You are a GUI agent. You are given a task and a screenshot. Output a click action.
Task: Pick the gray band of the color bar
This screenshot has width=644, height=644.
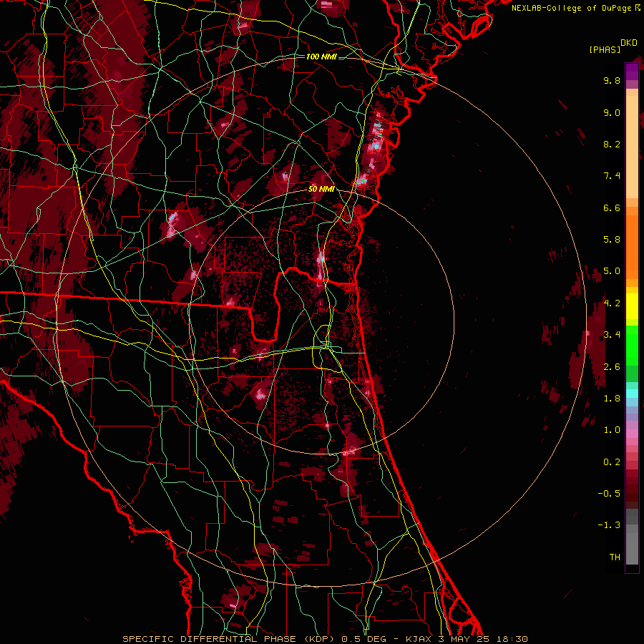(x=632, y=537)
